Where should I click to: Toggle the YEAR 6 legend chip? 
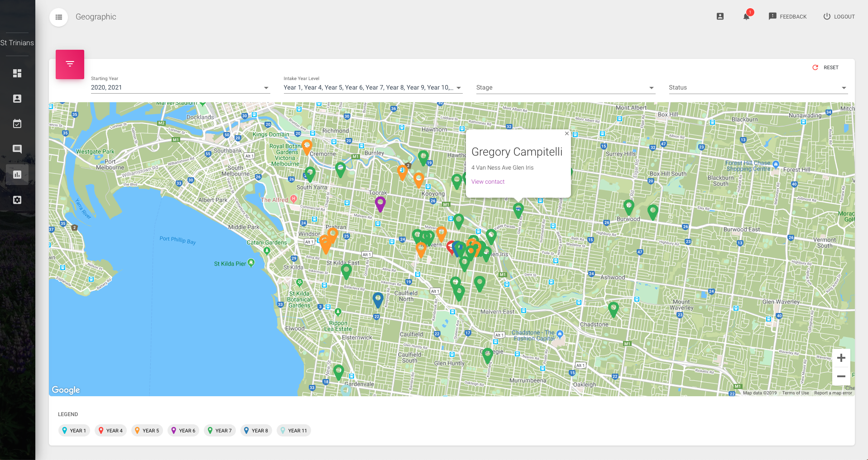point(183,431)
